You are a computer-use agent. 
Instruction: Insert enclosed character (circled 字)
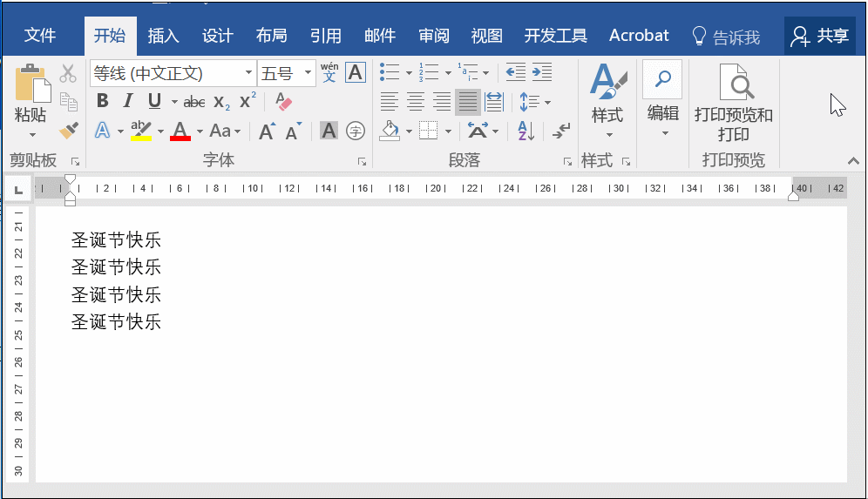pyautogui.click(x=356, y=131)
